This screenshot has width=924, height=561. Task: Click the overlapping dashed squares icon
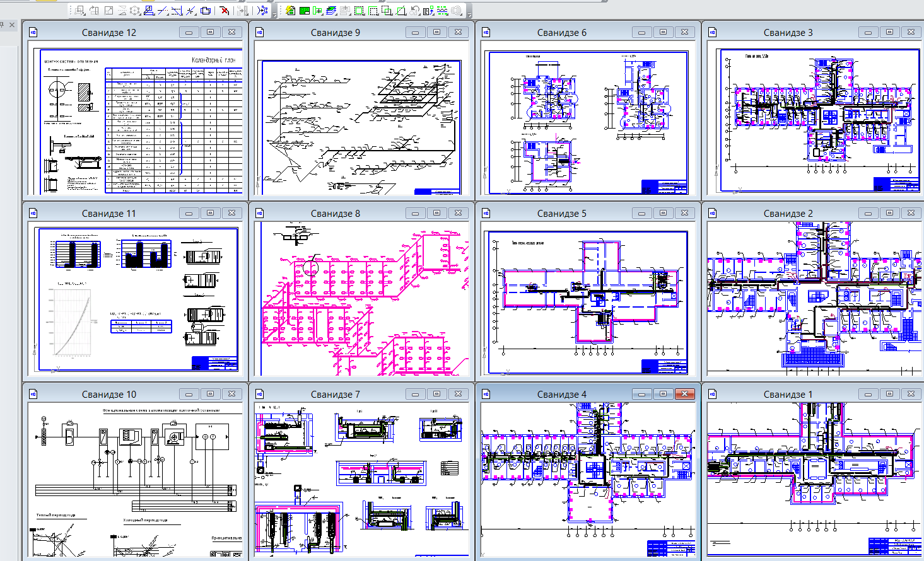pos(387,11)
